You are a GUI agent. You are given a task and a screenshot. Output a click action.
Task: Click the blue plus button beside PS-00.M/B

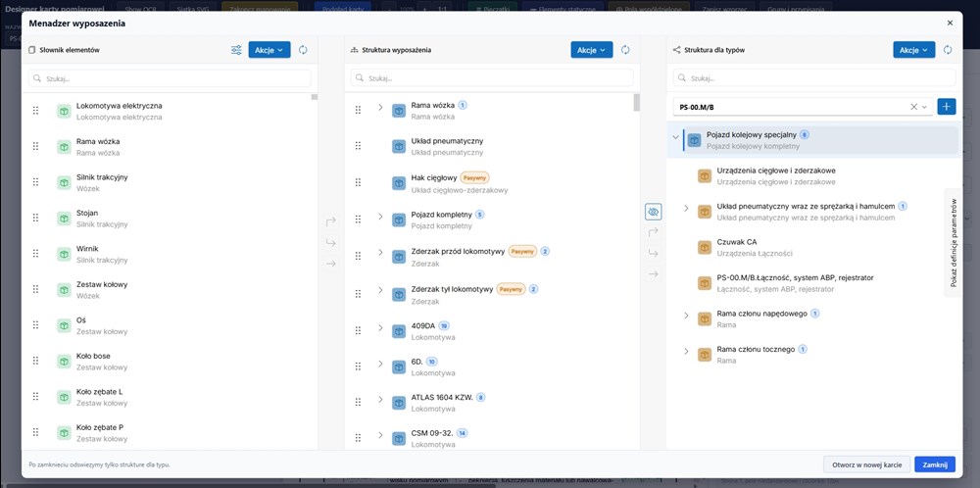(947, 107)
